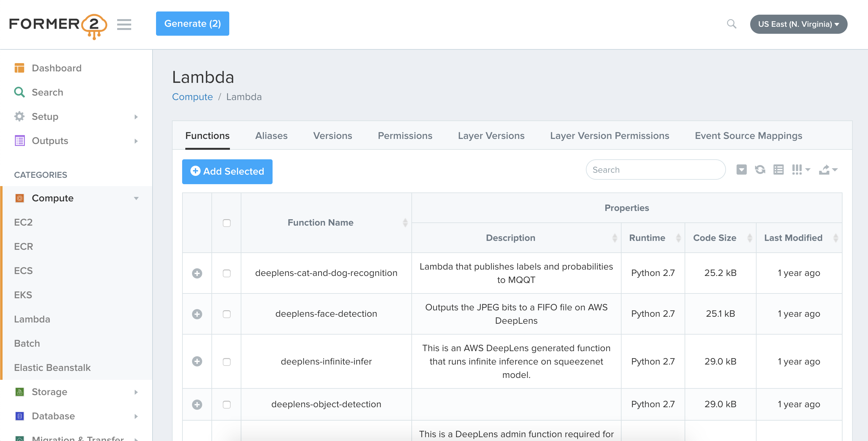This screenshot has width=868, height=441.
Task: Check the deeplens-cat-and-dog-recognition checkbox
Action: tap(226, 273)
